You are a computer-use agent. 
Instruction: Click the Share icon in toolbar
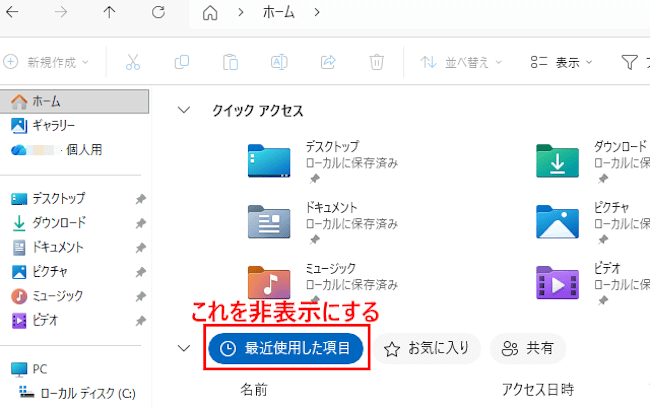pos(328,62)
